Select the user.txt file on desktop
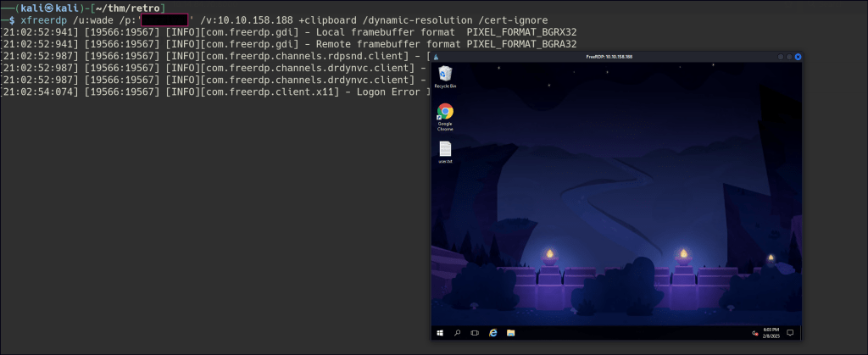 click(x=445, y=153)
